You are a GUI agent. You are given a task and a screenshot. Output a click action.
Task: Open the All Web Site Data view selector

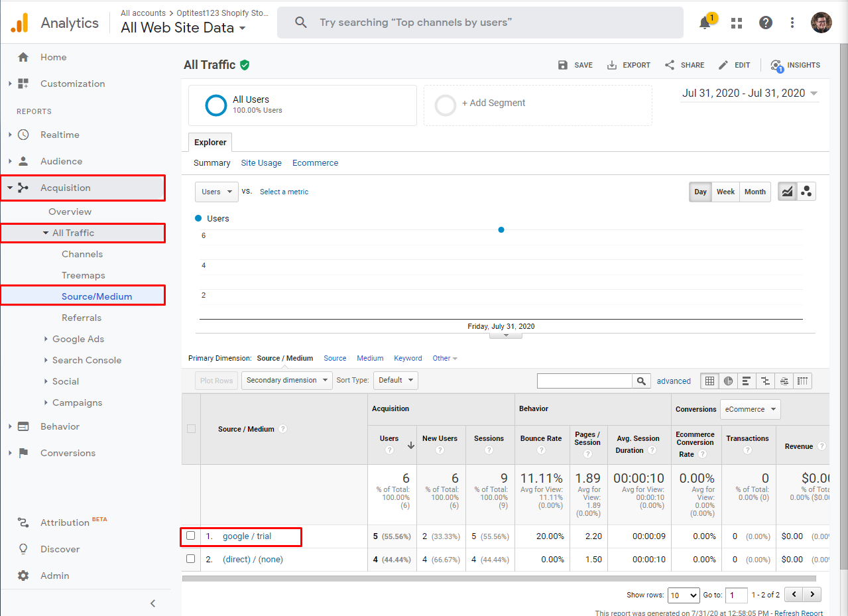(x=184, y=28)
